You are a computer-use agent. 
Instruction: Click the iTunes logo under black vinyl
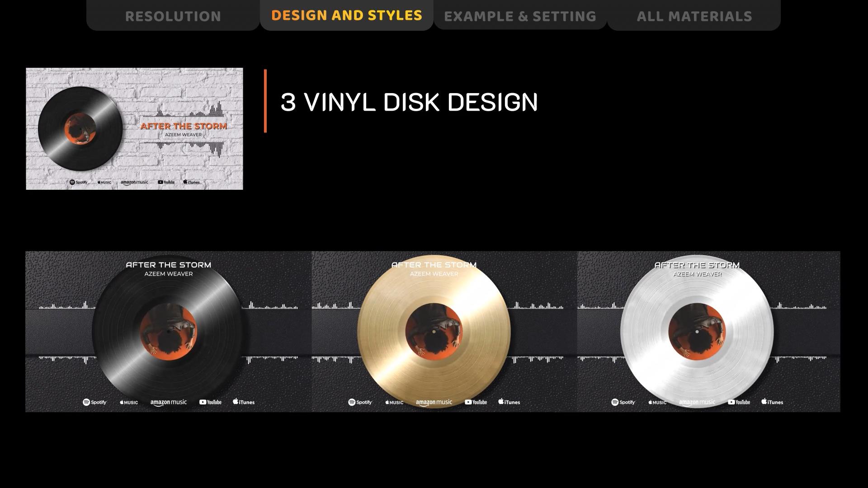(244, 402)
